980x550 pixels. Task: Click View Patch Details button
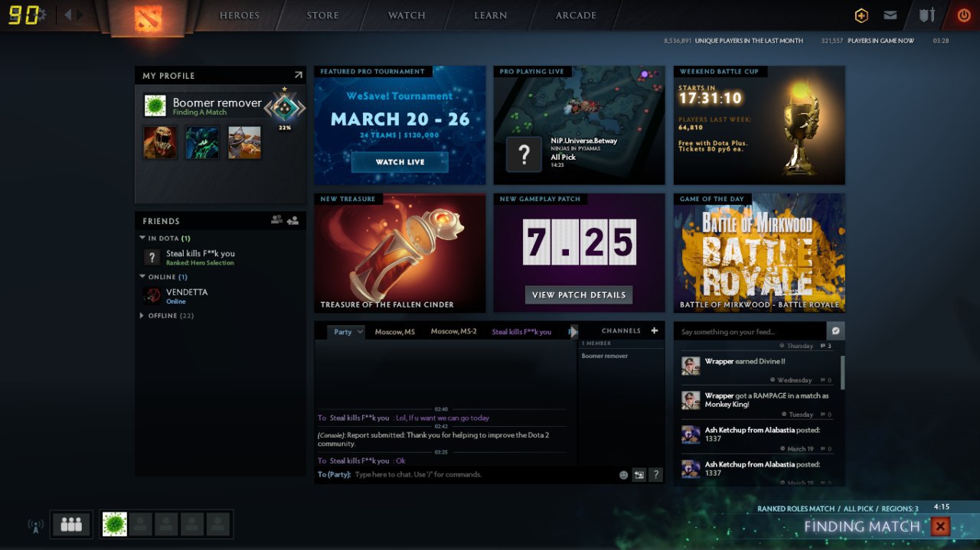579,295
